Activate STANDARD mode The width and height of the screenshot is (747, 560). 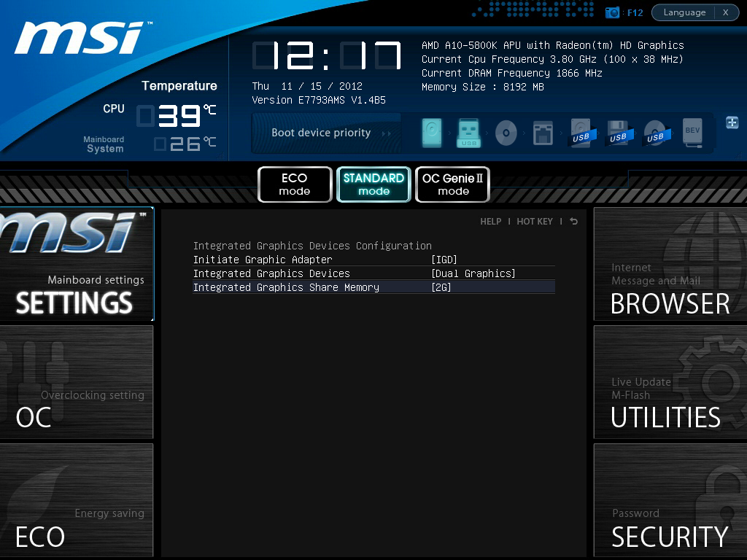point(373,184)
